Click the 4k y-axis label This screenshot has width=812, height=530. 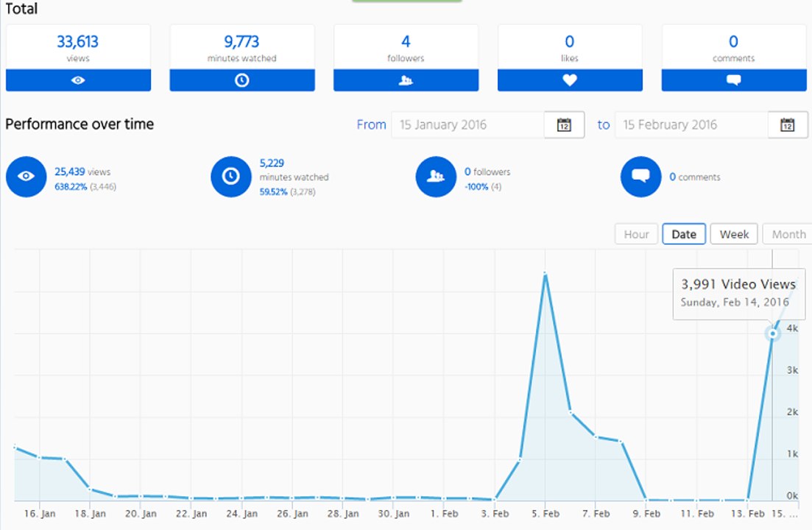point(792,328)
